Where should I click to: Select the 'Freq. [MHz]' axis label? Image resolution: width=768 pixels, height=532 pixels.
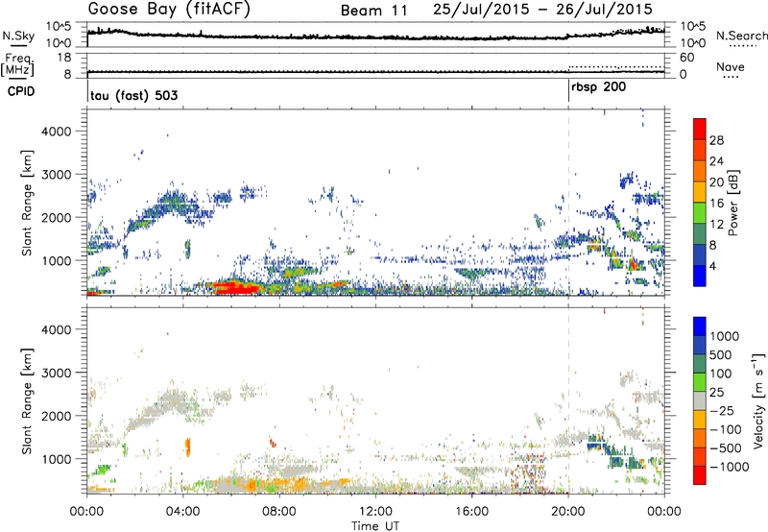(x=17, y=65)
